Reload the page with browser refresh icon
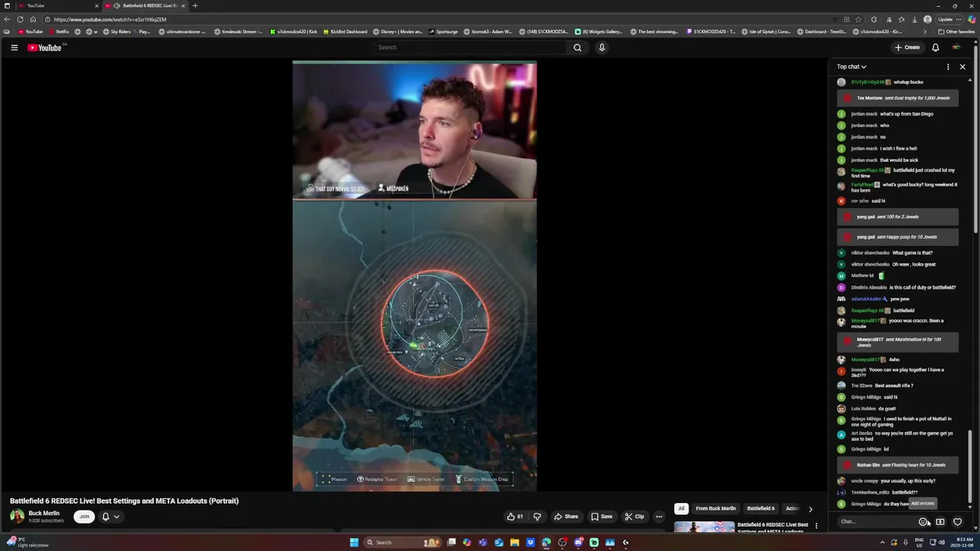This screenshot has width=980, height=551. point(20,19)
